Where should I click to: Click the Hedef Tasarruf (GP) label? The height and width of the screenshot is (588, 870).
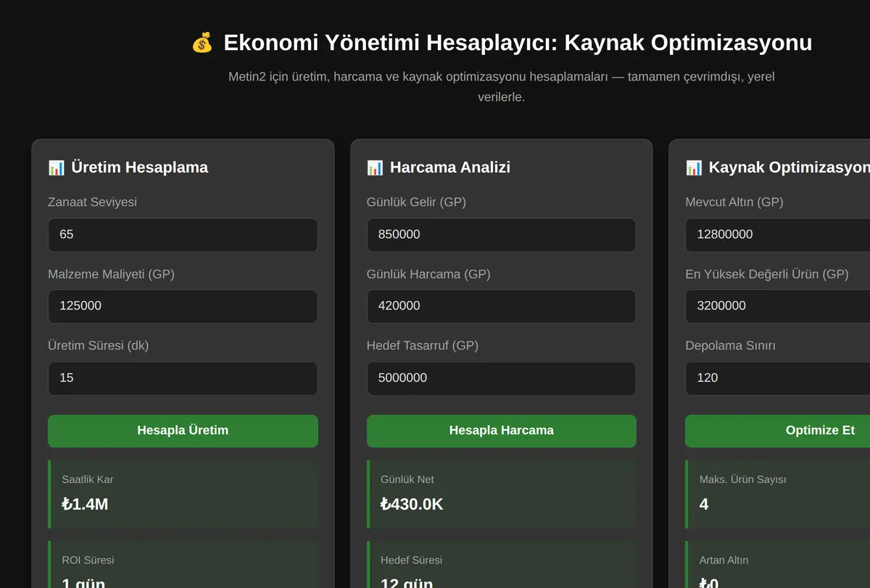tap(423, 346)
